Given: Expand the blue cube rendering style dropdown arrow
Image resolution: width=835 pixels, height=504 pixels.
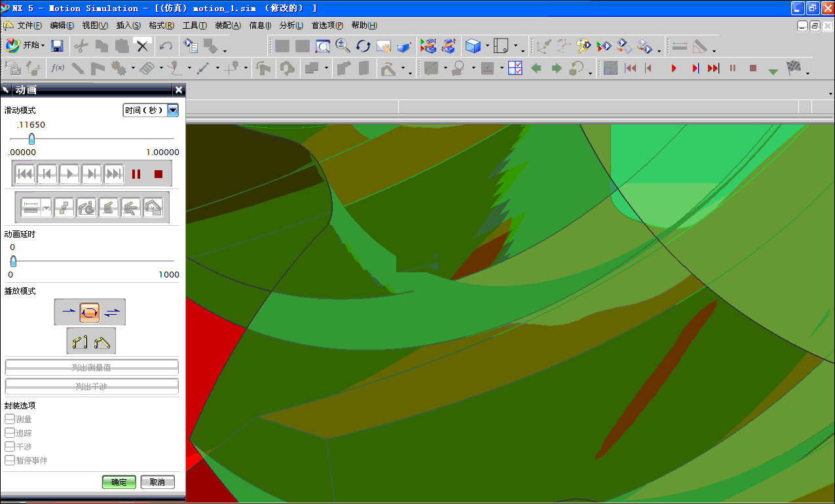Looking at the screenshot, I should [487, 46].
